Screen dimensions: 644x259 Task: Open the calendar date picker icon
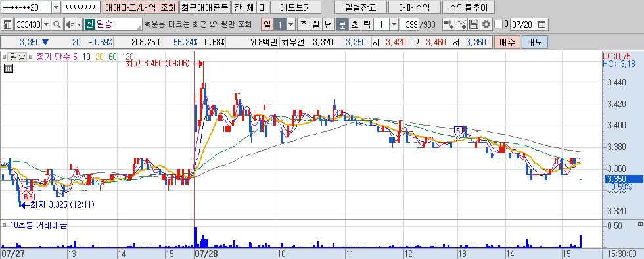pyautogui.click(x=542, y=25)
